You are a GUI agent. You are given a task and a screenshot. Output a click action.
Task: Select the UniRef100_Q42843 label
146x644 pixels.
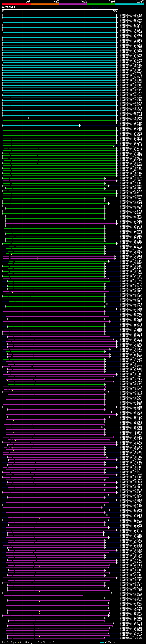click(x=131, y=95)
